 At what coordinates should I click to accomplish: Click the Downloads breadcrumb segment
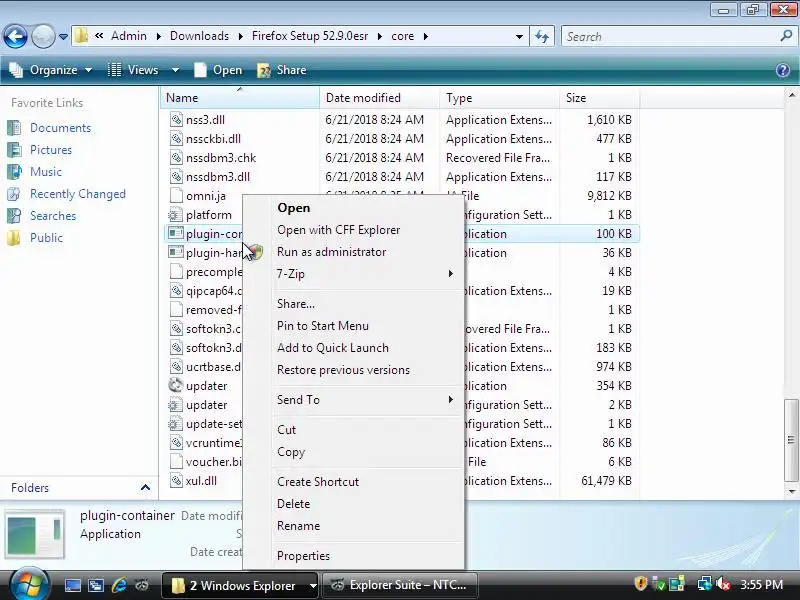199,36
